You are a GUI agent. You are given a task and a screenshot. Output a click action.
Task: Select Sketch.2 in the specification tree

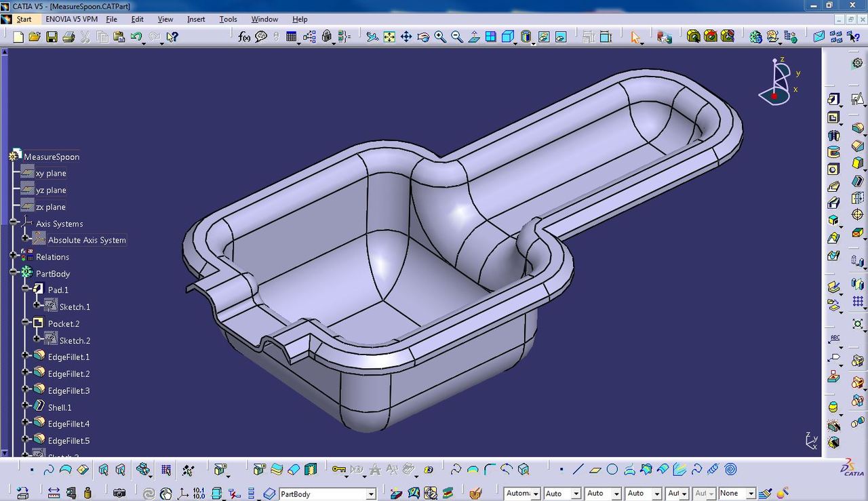pos(75,340)
